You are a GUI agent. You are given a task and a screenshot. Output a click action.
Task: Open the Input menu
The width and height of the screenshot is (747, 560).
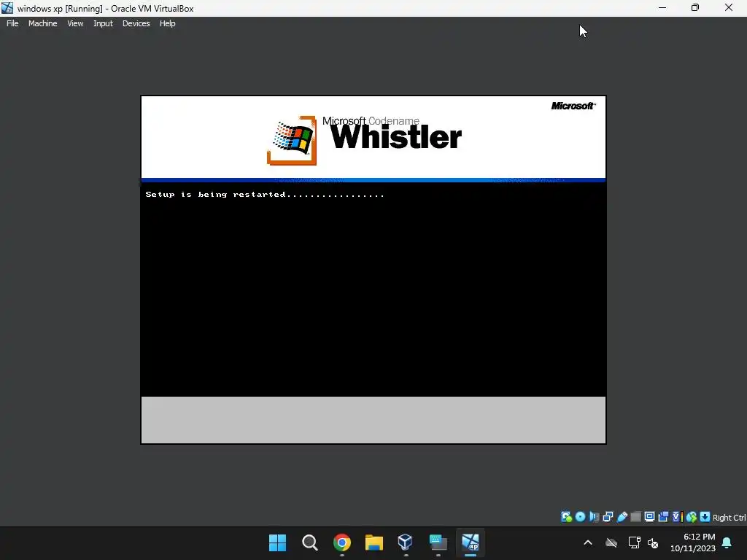click(103, 23)
